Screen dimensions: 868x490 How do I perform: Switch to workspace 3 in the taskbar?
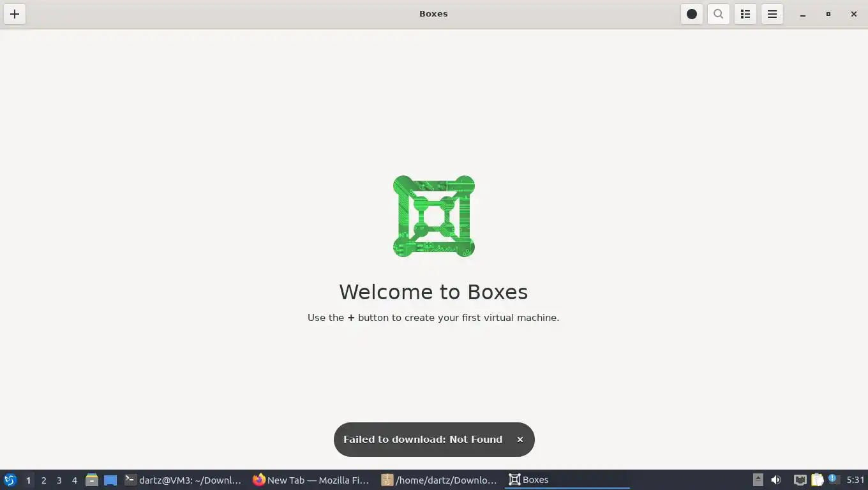[59, 480]
